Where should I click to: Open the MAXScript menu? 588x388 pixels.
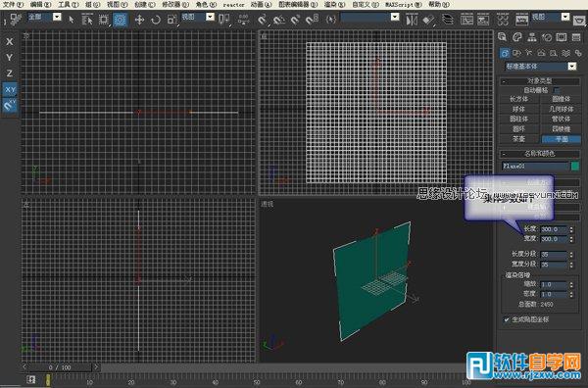pyautogui.click(x=403, y=5)
